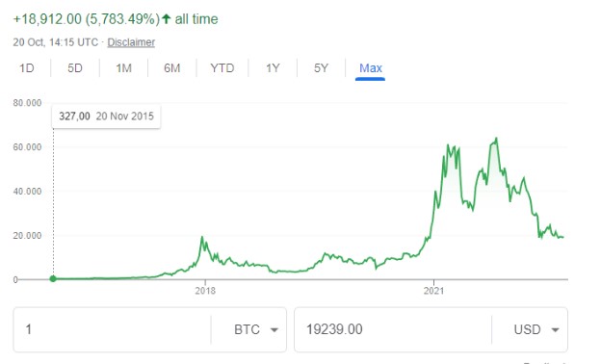This screenshot has height=364, width=601.
Task: Click the 327,00 20 Nov 2015 tooltip
Action: [x=106, y=117]
